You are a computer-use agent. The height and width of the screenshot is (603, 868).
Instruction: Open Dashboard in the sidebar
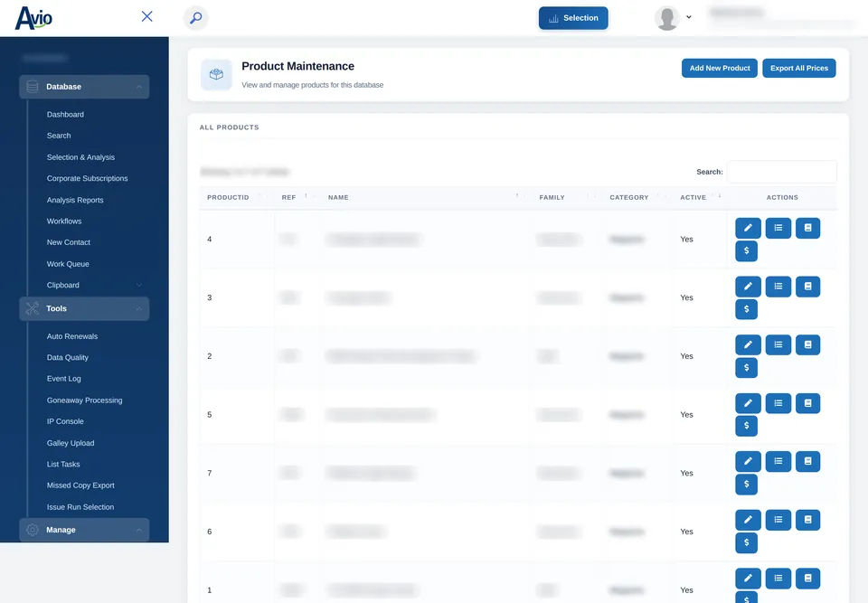(65, 115)
